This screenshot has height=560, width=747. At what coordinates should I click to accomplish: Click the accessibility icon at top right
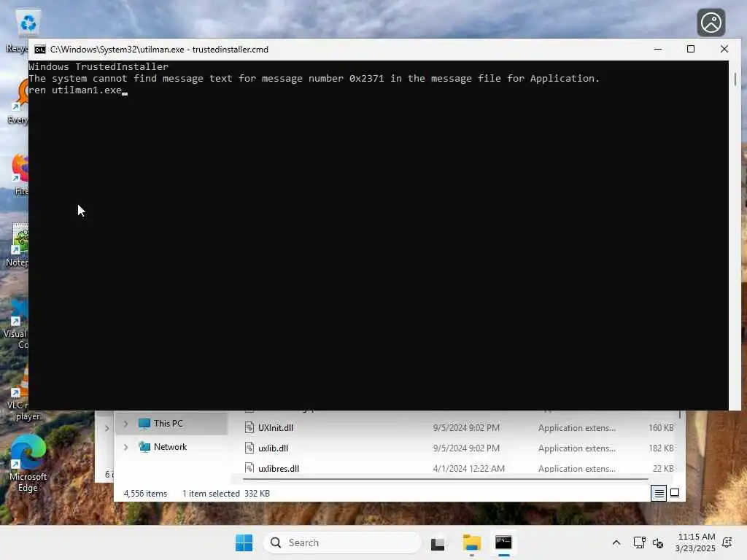[711, 23]
